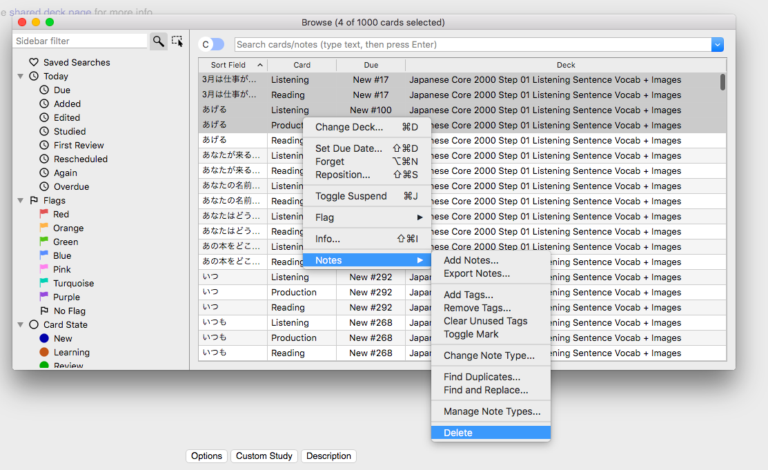Select the No Flag filter
This screenshot has width=768, height=470.
tap(69, 311)
